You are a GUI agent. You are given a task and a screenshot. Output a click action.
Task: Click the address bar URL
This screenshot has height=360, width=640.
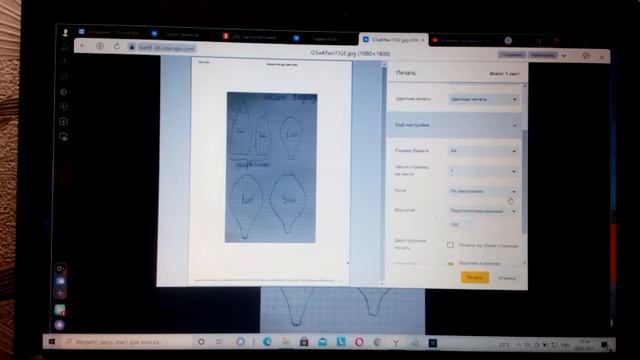167,48
